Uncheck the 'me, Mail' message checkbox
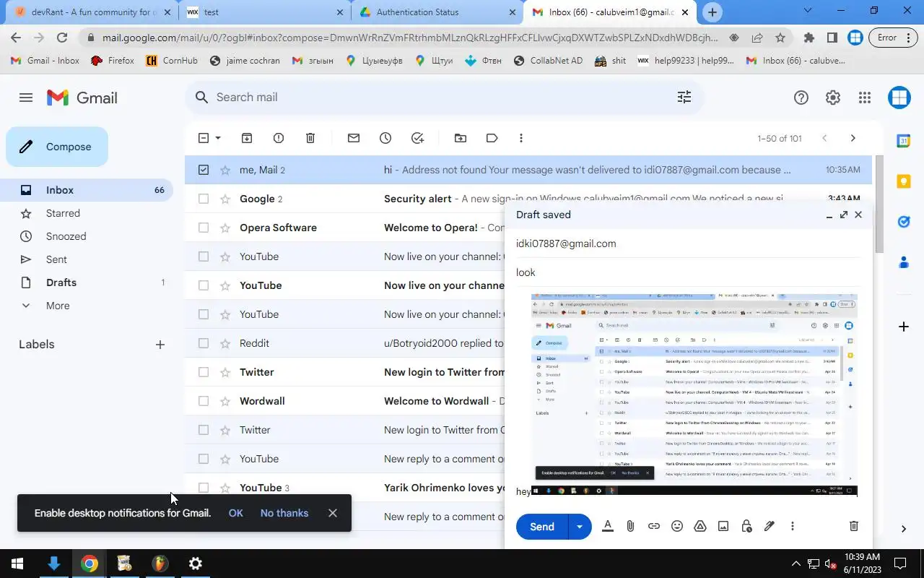This screenshot has height=578, width=924. [x=204, y=170]
